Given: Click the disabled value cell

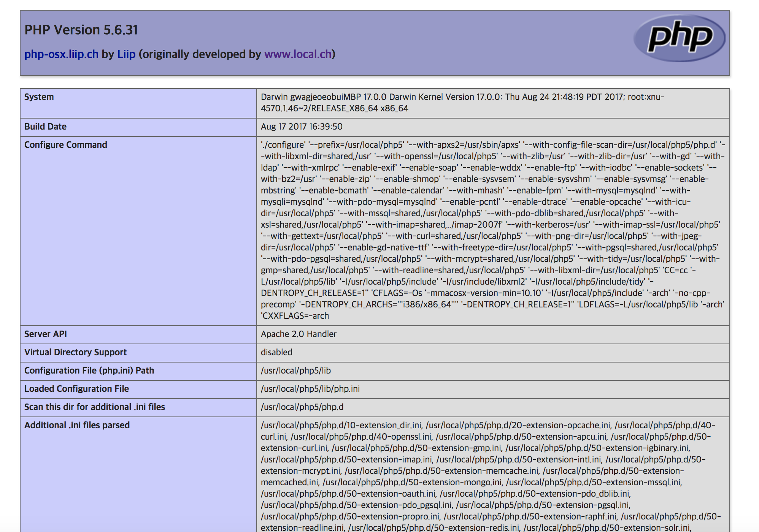Looking at the screenshot, I should [x=276, y=352].
